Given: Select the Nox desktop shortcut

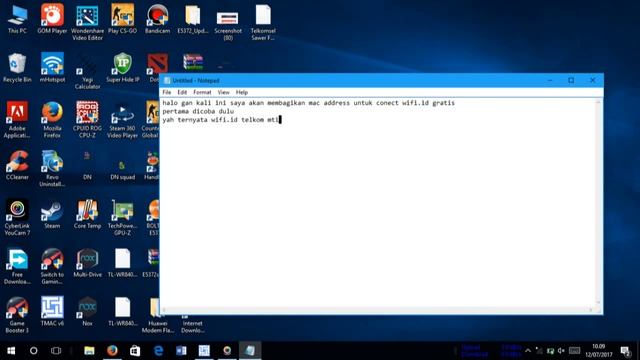Looking at the screenshot, I should coord(87,311).
